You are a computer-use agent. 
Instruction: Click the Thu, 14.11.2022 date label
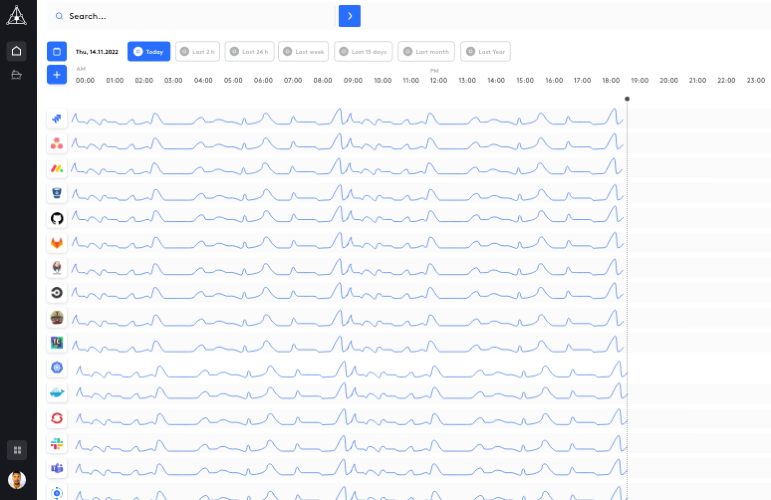tap(97, 52)
